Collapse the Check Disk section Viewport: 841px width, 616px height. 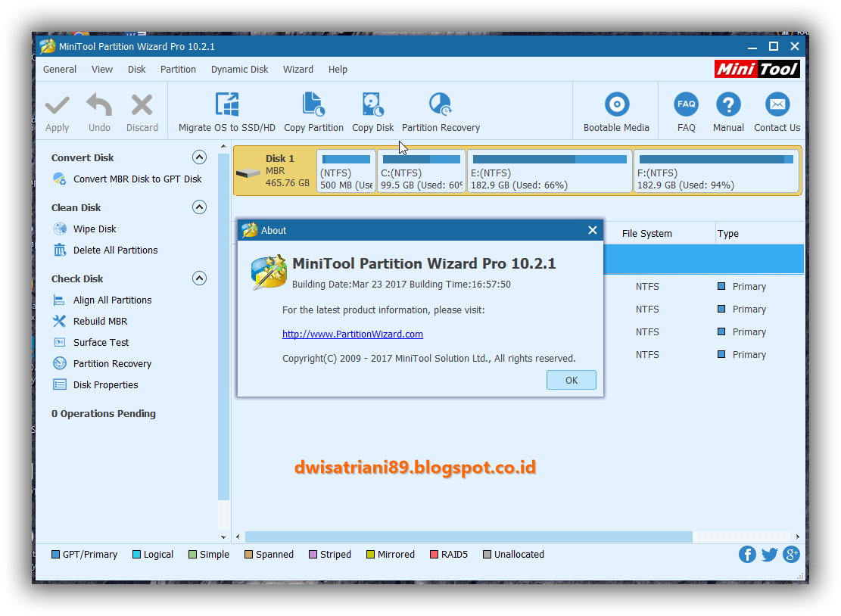coord(200,278)
